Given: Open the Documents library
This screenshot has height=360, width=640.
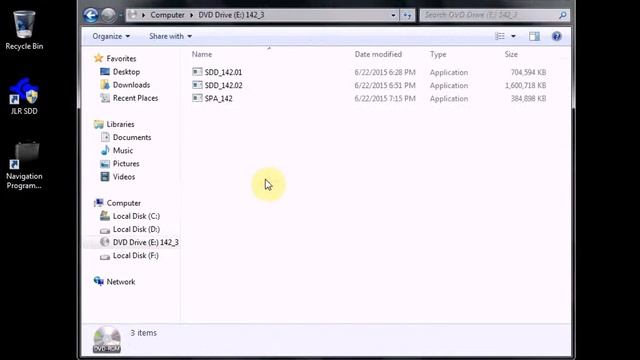Looking at the screenshot, I should coord(132,138).
